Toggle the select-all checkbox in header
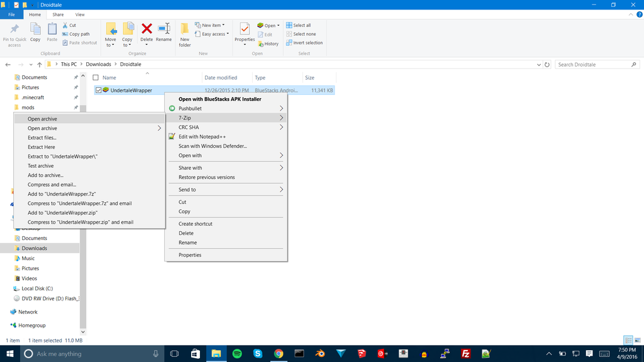This screenshot has height=362, width=644. point(96,78)
